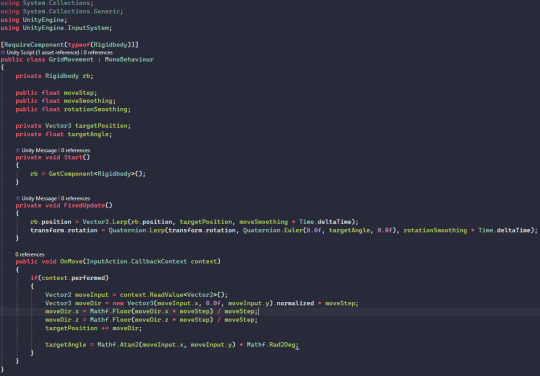Image resolution: width=540 pixels, height=376 pixels.
Task: Click the 'targetPosition += moveDir;' line
Action: [93, 328]
